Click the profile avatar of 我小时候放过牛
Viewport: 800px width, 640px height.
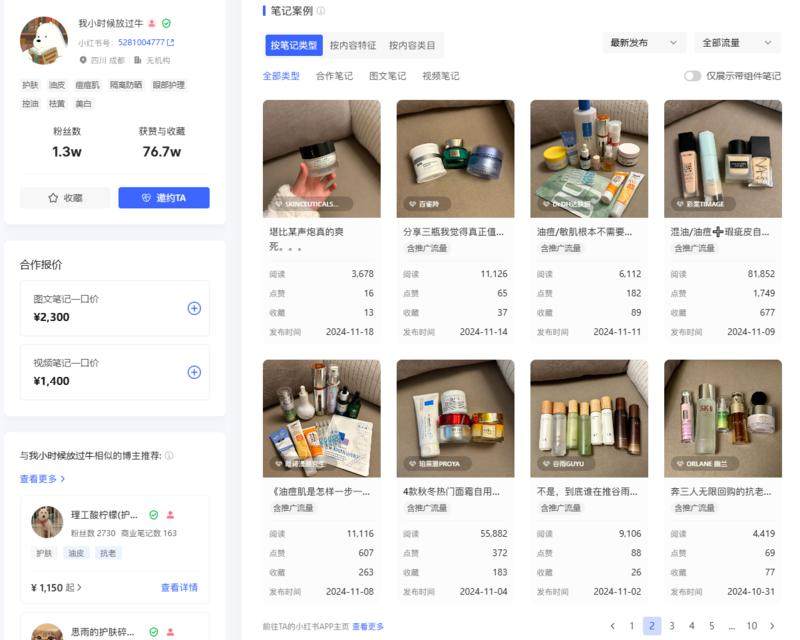coord(44,40)
